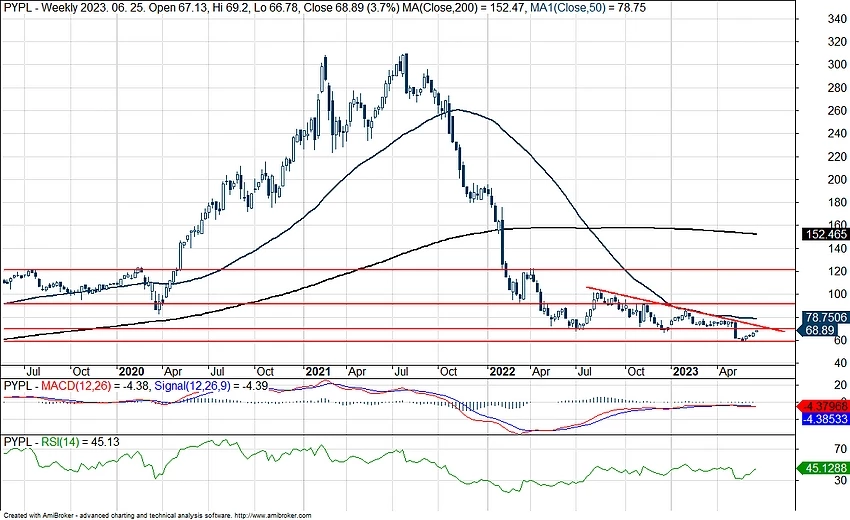Click the 70 level on RSI axis
This screenshot has height=520, width=850.
[840, 448]
